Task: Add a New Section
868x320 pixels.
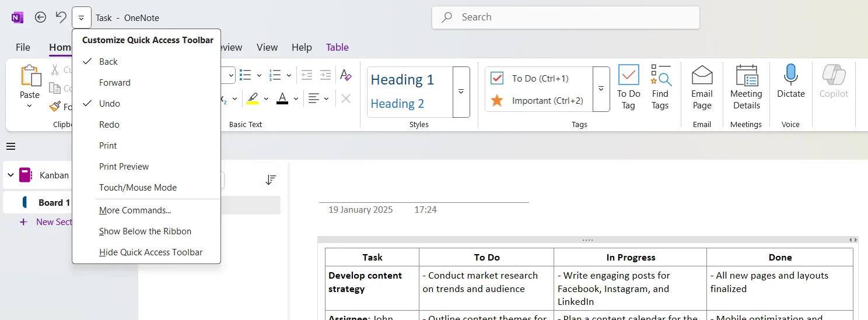Action: pos(45,222)
